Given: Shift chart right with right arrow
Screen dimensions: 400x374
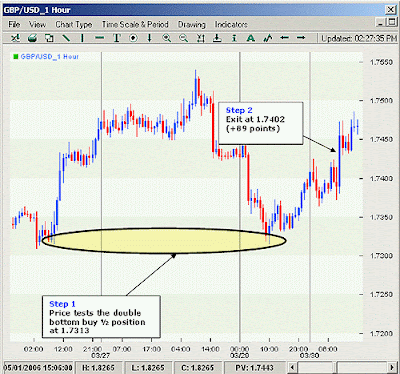Looking at the screenshot, I should 301,38.
